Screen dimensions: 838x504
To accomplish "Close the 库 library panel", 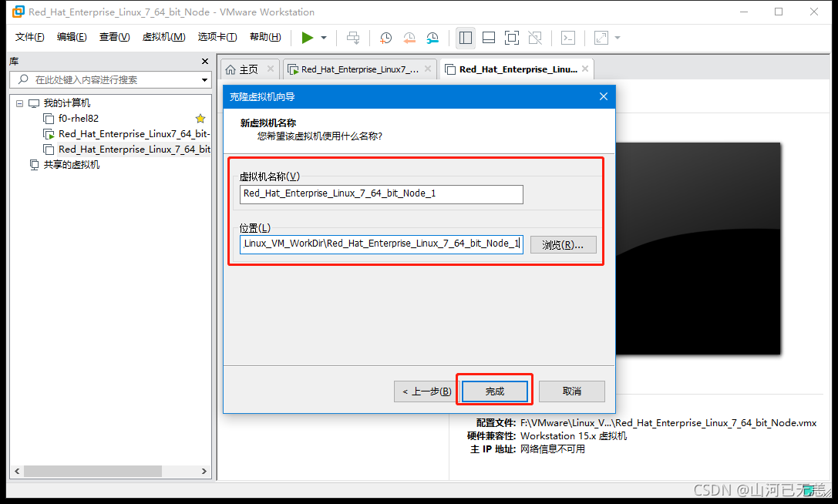I will pos(205,62).
